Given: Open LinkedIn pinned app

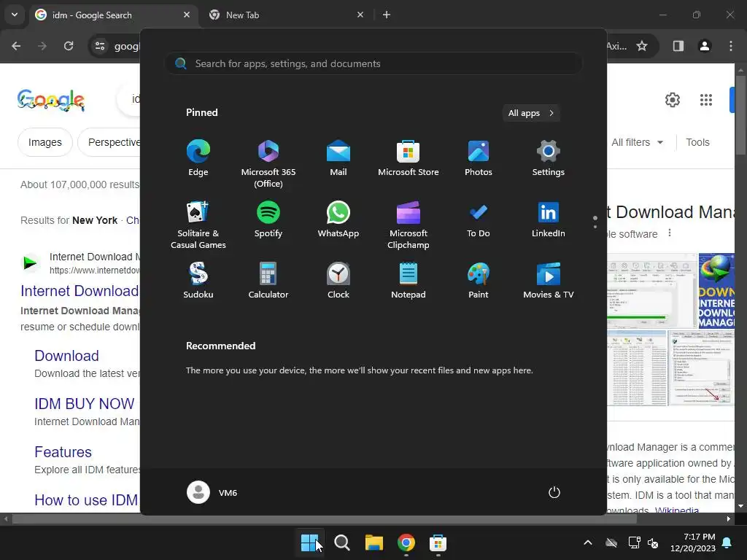Looking at the screenshot, I should click(549, 219).
